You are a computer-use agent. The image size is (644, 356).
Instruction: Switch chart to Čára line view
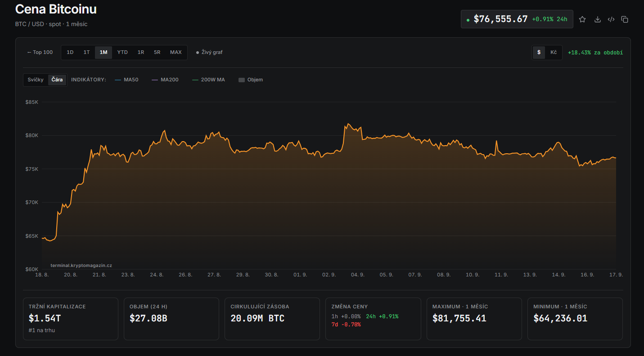coord(57,80)
